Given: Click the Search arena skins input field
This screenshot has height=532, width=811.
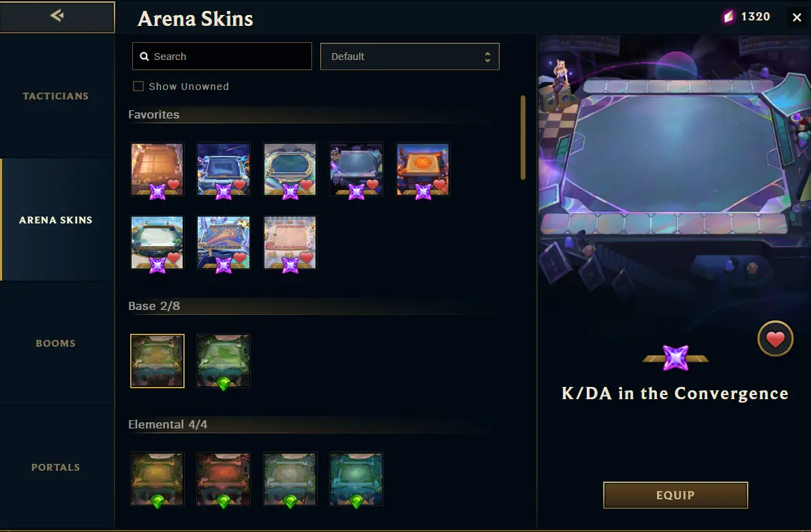Looking at the screenshot, I should 222,57.
